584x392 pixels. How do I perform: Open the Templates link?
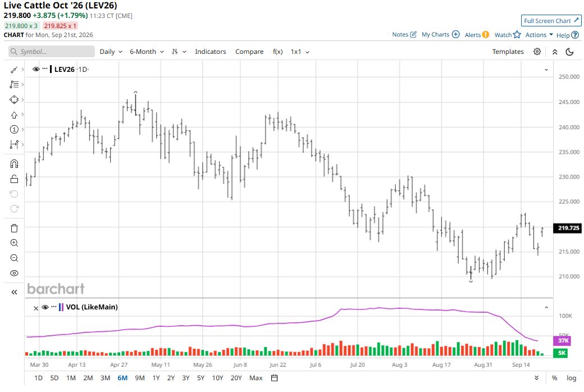(508, 52)
